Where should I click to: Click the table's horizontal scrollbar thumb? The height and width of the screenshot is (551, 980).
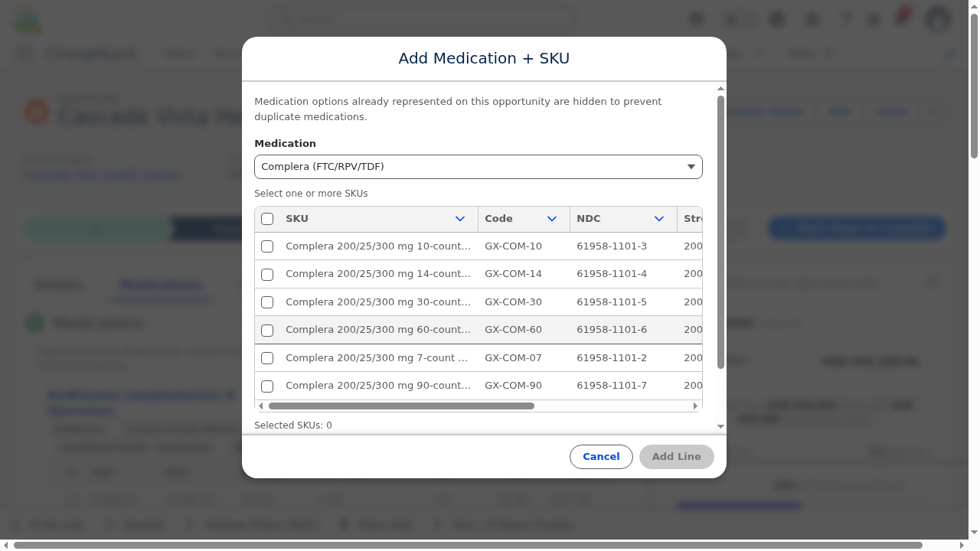point(401,406)
